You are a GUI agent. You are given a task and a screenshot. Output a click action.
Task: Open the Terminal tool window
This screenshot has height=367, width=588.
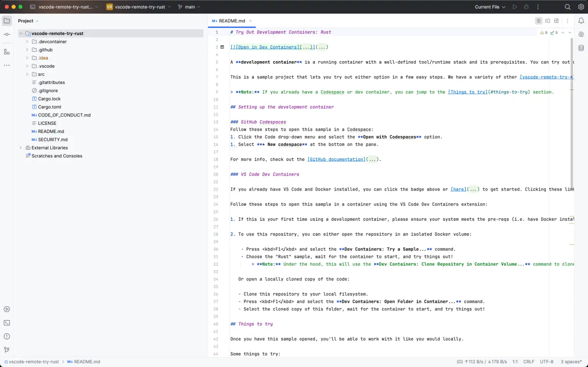click(7, 323)
